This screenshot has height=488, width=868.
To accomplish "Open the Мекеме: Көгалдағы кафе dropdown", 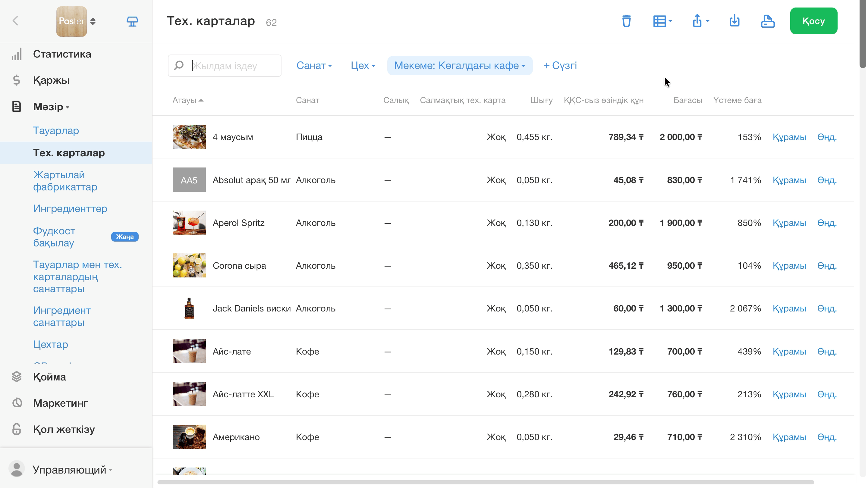I will [460, 65].
